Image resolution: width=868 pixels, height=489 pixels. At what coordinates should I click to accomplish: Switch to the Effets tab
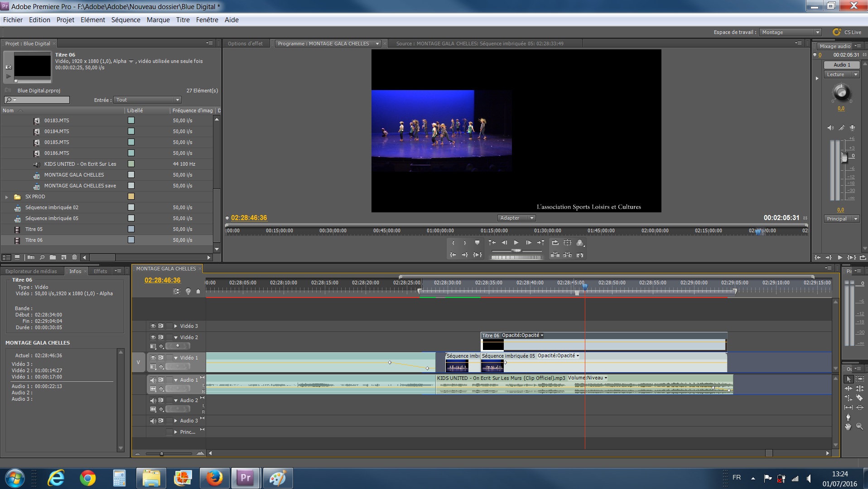tap(101, 271)
